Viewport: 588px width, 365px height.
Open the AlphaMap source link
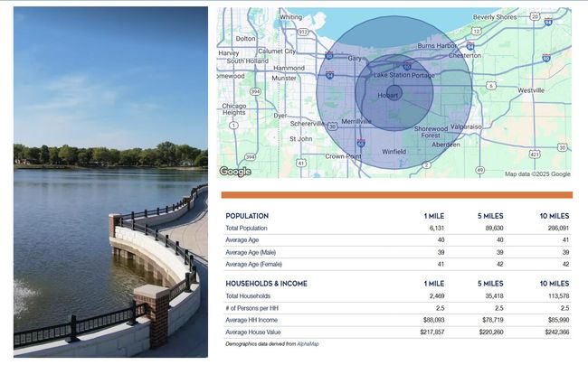coord(308,344)
